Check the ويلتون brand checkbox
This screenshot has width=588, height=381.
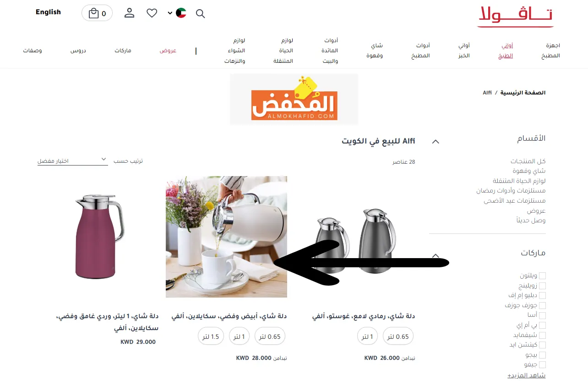(x=543, y=276)
